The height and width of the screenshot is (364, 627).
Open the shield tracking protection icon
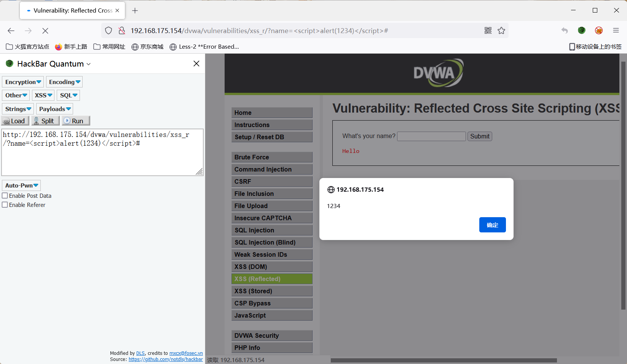(x=108, y=31)
